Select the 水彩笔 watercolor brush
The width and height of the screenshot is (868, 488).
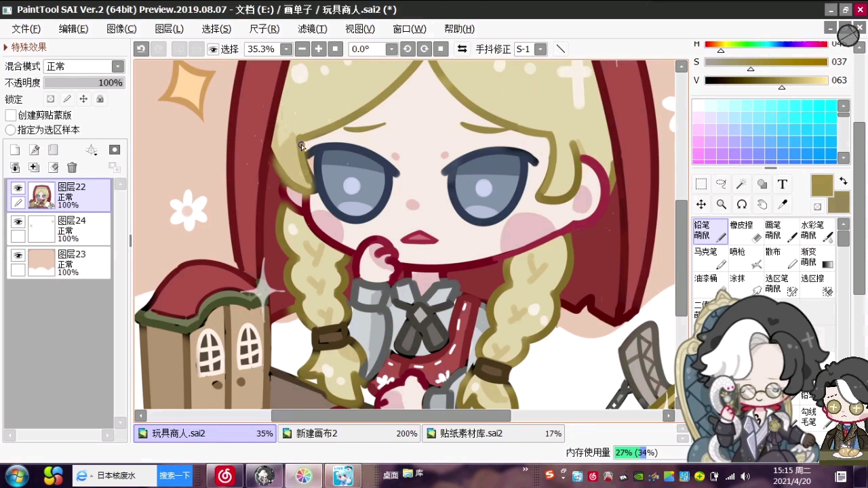pyautogui.click(x=817, y=230)
